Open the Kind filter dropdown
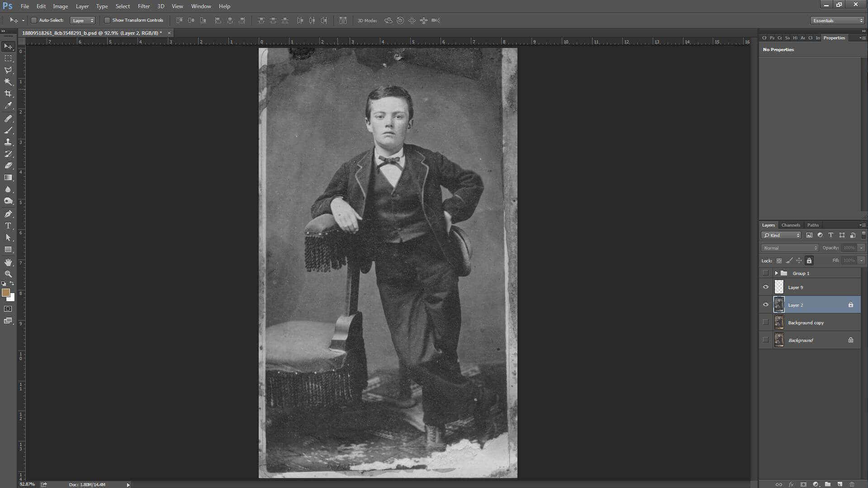The image size is (868, 488). (x=781, y=235)
